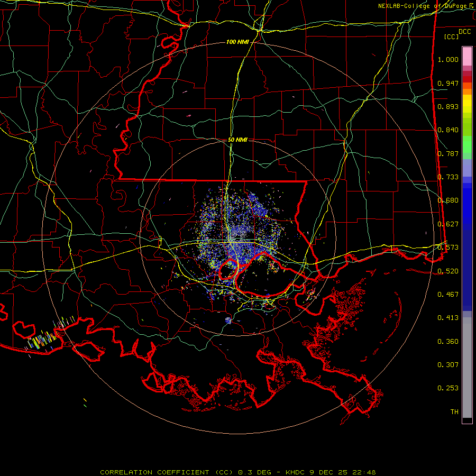Image resolution: width=476 pixels, height=476 pixels.
Task: Click the 0.307 color scale value
Action: pos(448,365)
